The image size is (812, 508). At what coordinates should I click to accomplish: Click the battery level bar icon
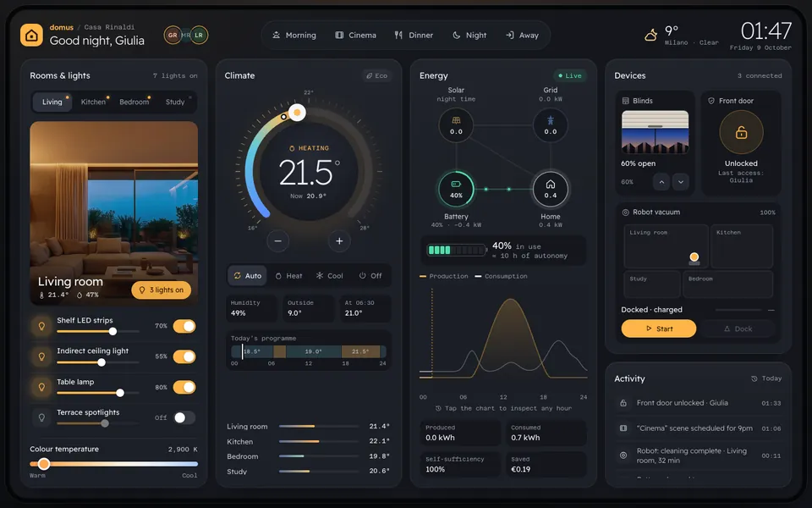click(x=456, y=251)
